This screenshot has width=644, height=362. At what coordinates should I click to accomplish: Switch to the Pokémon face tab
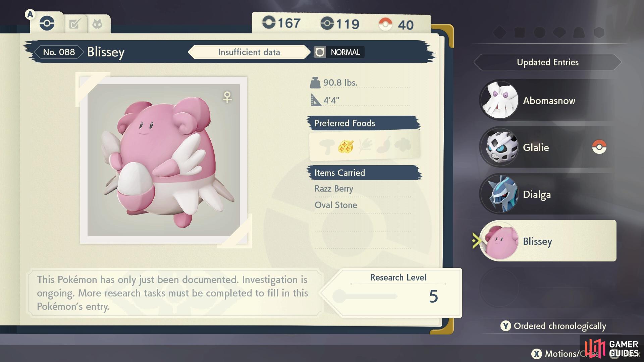point(98,24)
